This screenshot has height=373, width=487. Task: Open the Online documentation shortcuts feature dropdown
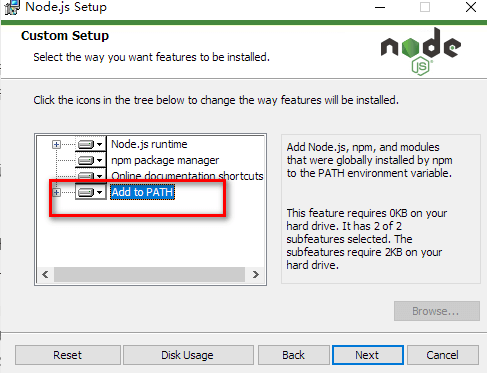(90, 176)
